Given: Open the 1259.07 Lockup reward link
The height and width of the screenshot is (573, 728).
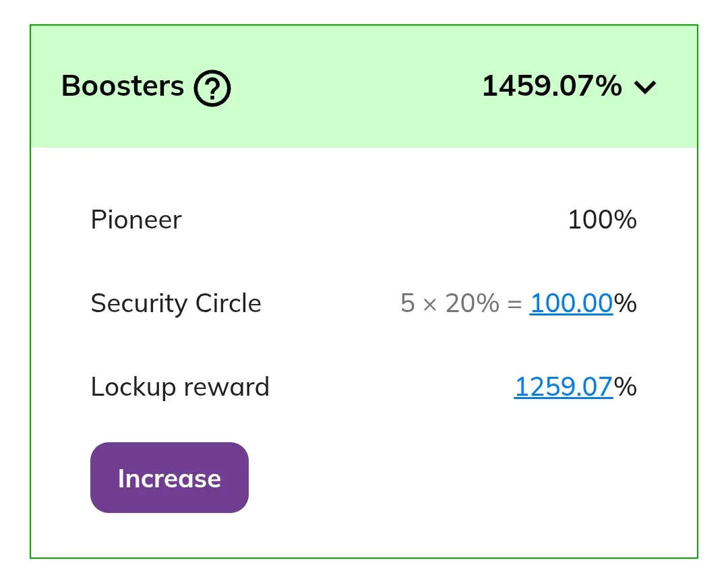Looking at the screenshot, I should pyautogui.click(x=563, y=387).
